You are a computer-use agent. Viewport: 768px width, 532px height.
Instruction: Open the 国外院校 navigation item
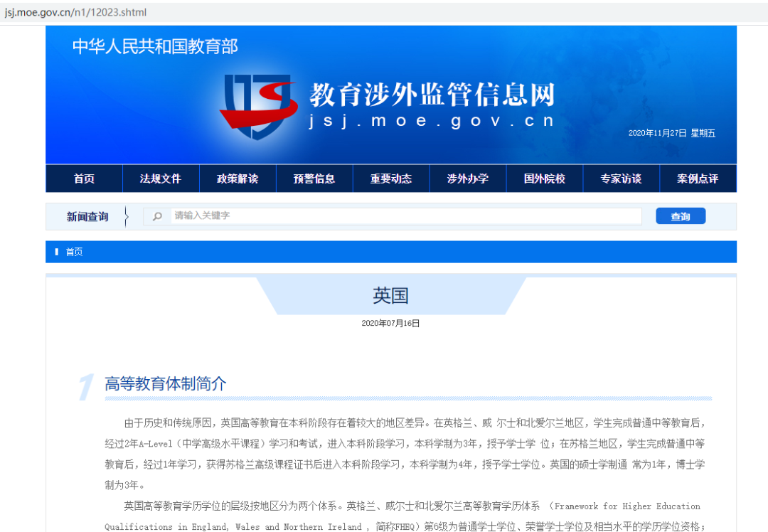point(545,179)
